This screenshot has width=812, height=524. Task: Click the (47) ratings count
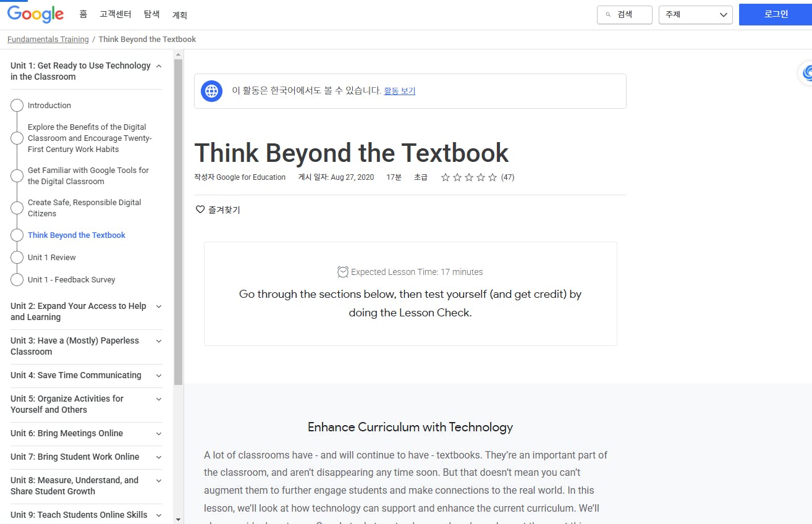[508, 177]
